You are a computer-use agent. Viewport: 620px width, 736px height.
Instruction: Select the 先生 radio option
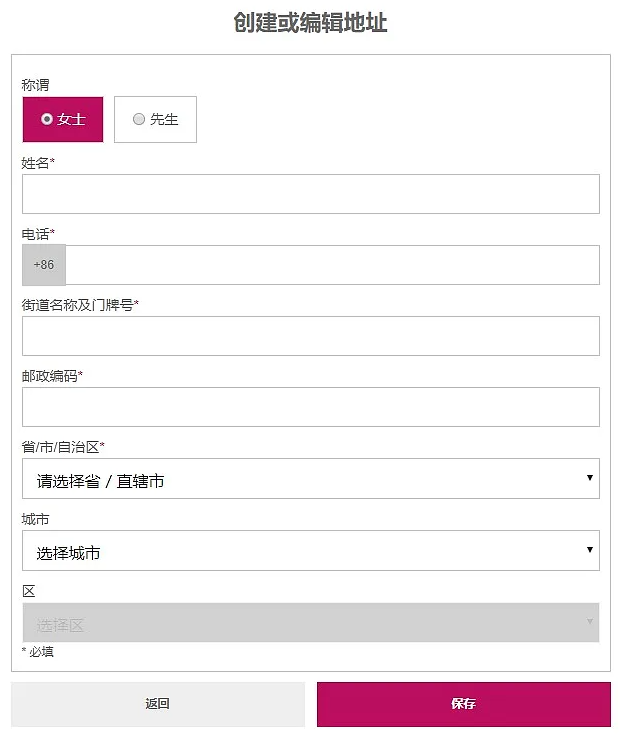tap(155, 119)
